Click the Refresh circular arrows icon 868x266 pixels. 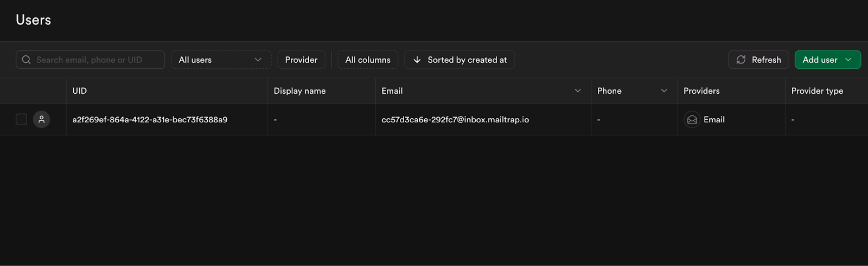coord(741,60)
